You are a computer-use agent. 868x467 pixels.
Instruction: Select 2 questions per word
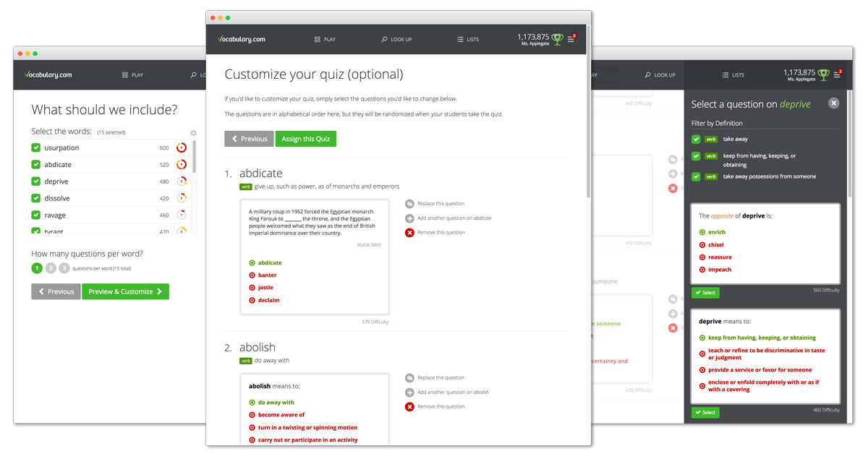[51, 268]
